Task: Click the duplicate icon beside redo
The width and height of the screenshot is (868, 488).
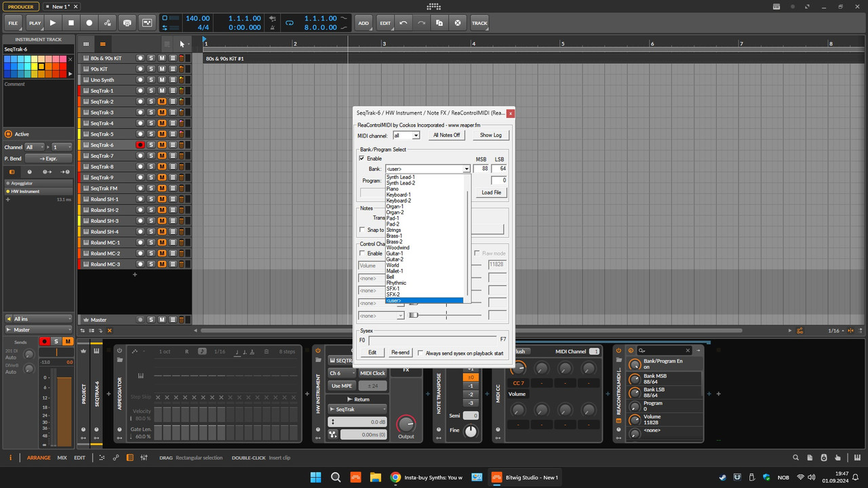Action: tap(439, 22)
